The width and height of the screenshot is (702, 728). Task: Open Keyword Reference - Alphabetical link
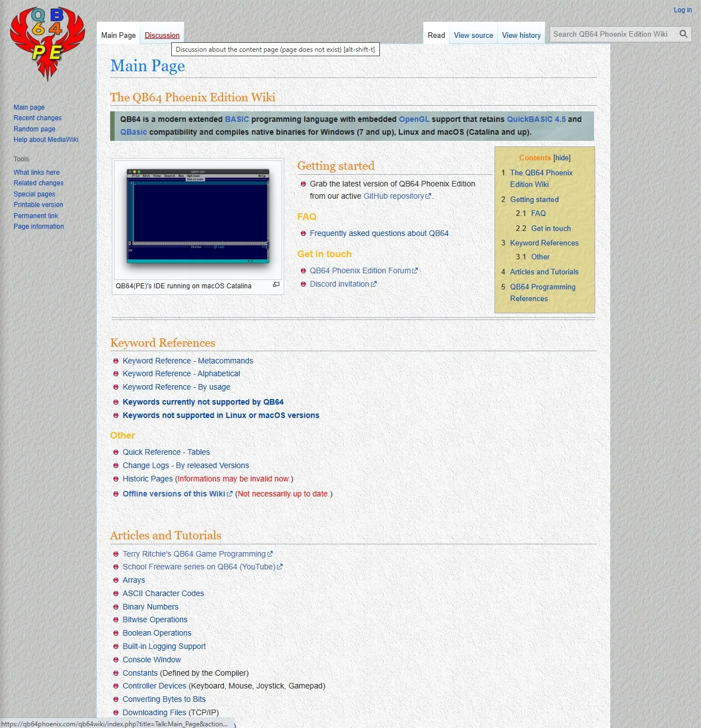click(181, 373)
